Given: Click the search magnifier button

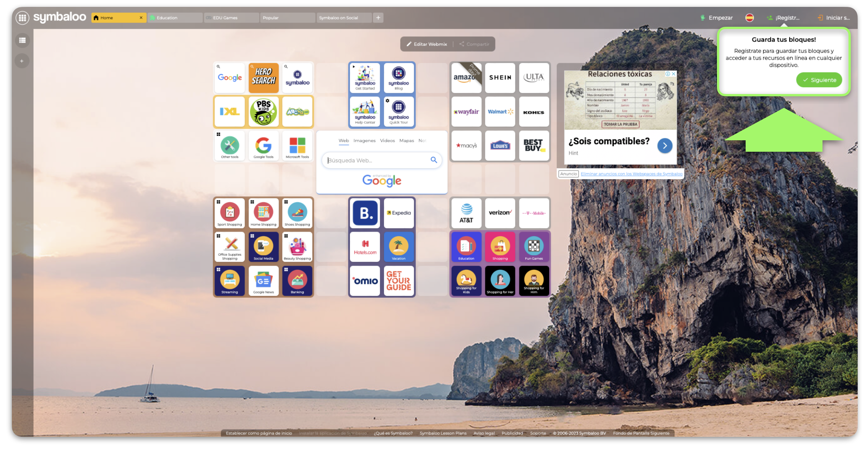Looking at the screenshot, I should pyautogui.click(x=434, y=160).
